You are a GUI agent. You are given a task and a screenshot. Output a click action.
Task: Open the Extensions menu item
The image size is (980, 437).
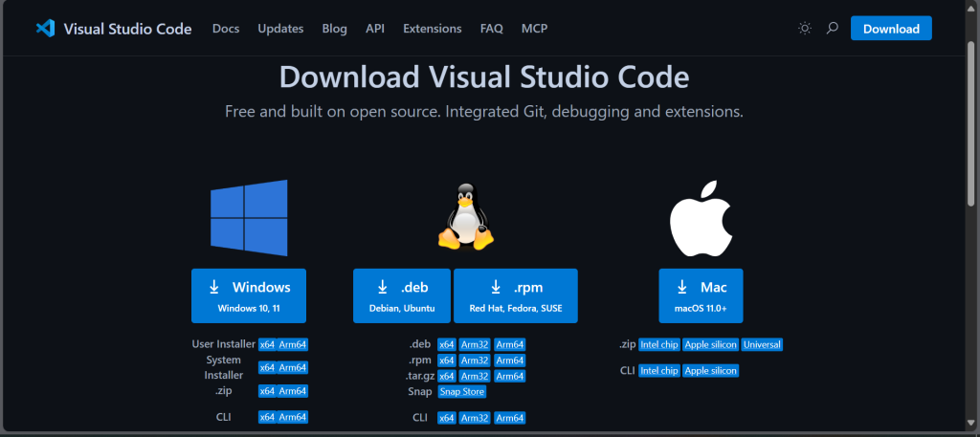tap(433, 29)
